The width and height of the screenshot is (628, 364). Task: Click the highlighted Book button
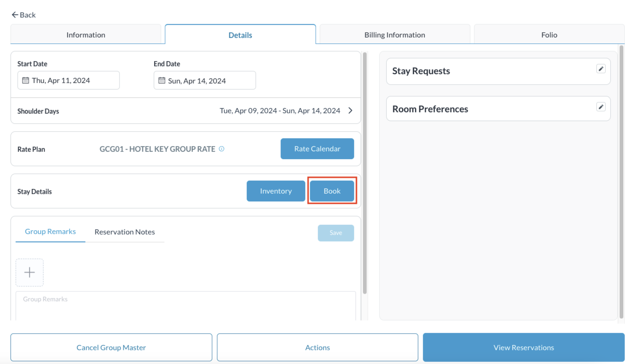click(331, 191)
